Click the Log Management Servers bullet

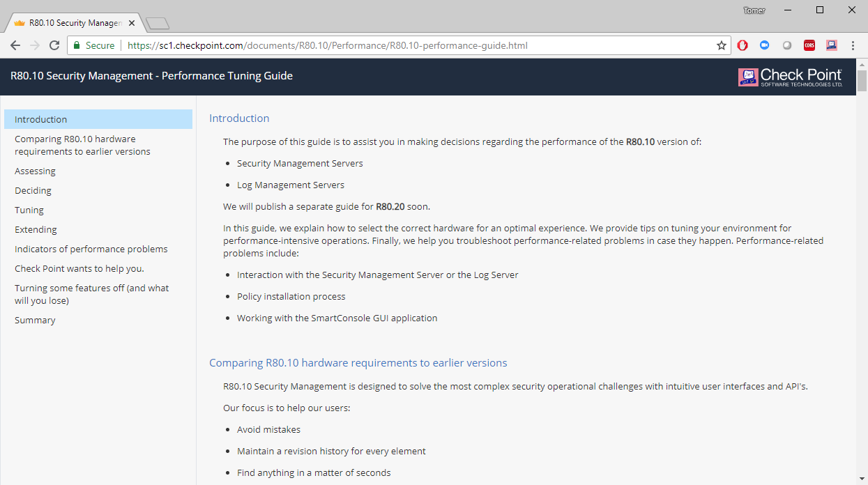(291, 185)
